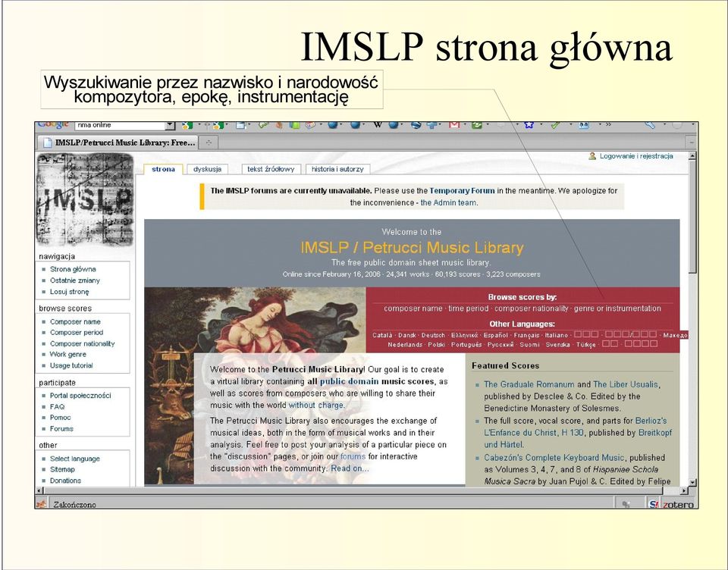Click the horizontal scrollbar left arrow
This screenshot has height=570, width=728.
(40, 490)
